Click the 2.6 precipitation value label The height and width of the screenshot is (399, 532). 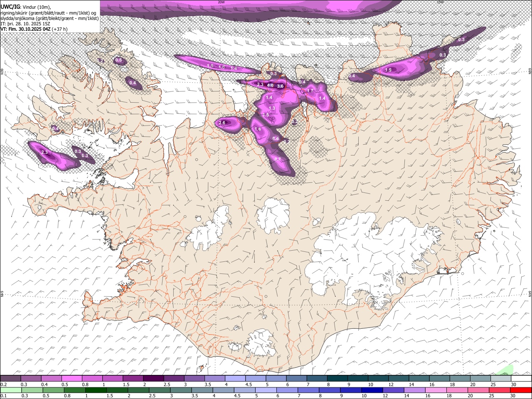pyautogui.click(x=222, y=123)
